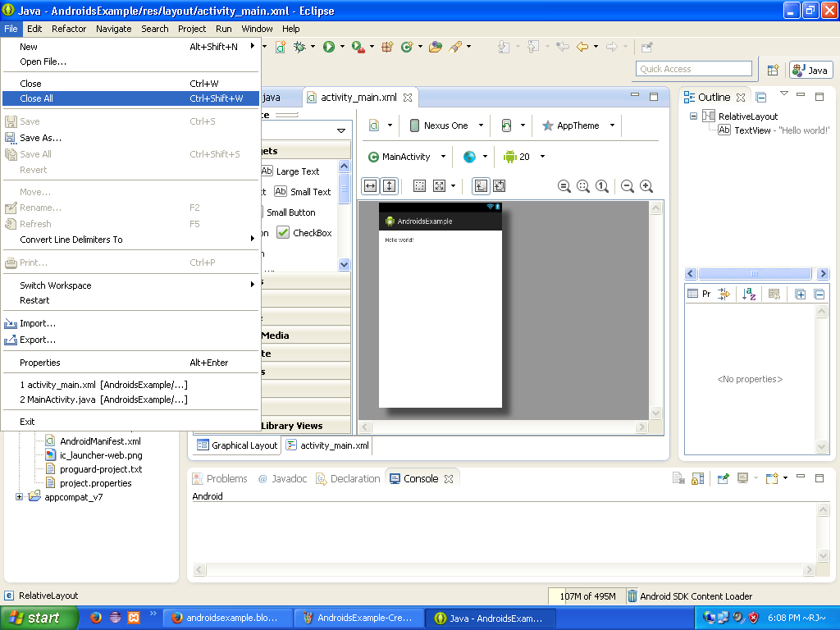Select Close All from File menu
Viewport: 840px width, 630px height.
pos(130,98)
